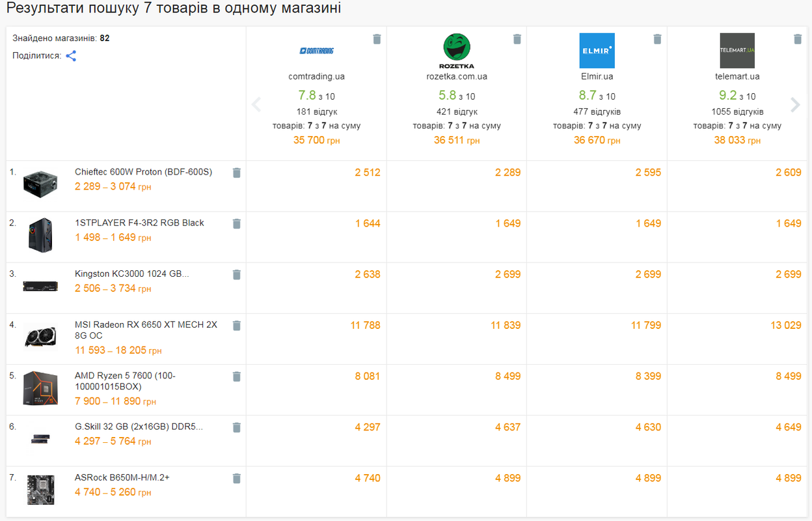Viewport: 812px width, 521px height.
Task: Open the Elmir store logo
Action: click(597, 51)
